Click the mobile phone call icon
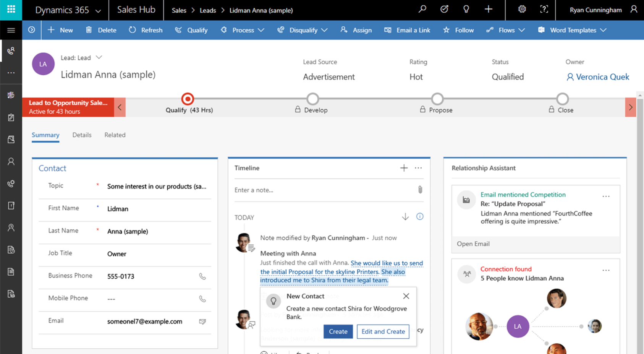This screenshot has height=354, width=644. (202, 299)
